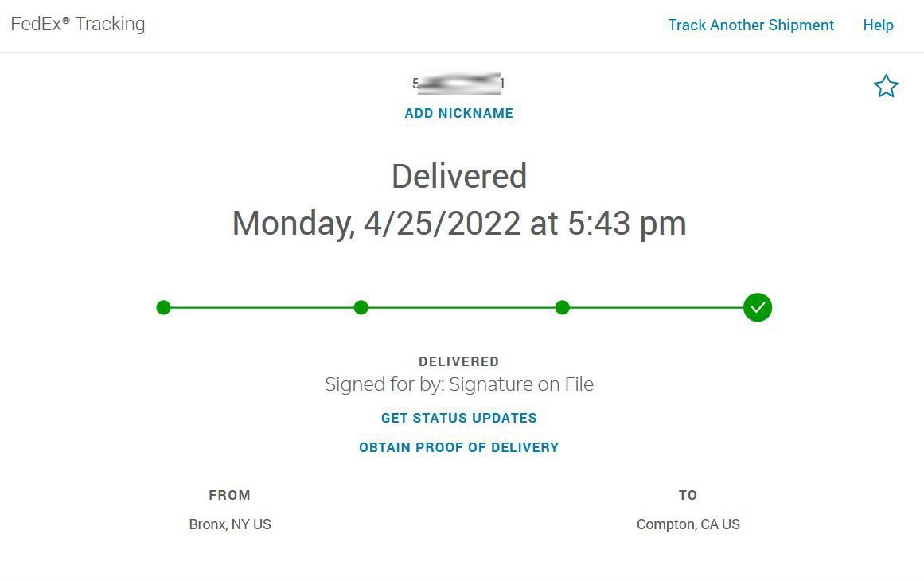Select the second green progress dot
This screenshot has width=924, height=581.
tap(361, 307)
